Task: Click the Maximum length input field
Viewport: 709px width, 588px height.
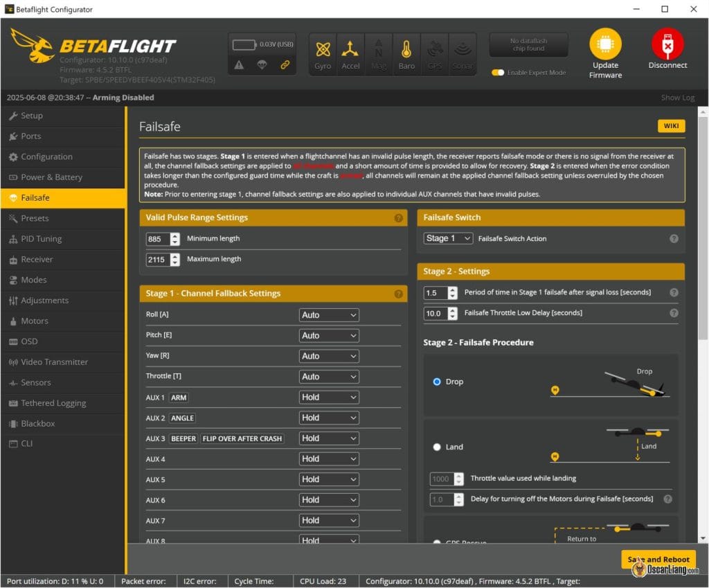Action: (158, 260)
